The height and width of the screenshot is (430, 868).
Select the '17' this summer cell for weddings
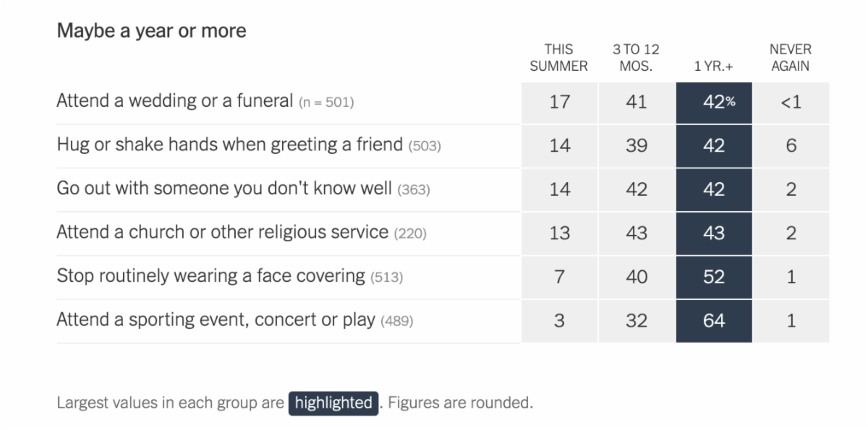pos(559,102)
